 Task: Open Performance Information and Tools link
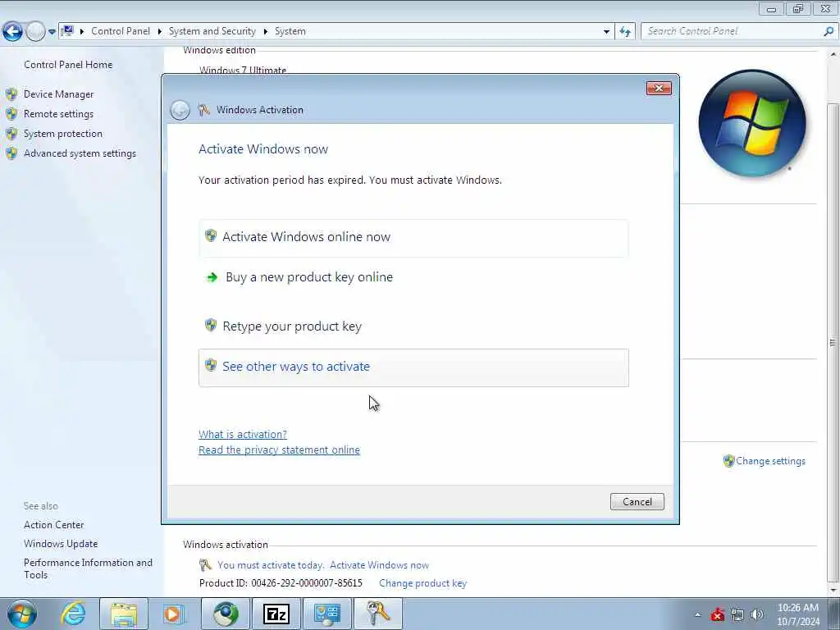point(88,569)
